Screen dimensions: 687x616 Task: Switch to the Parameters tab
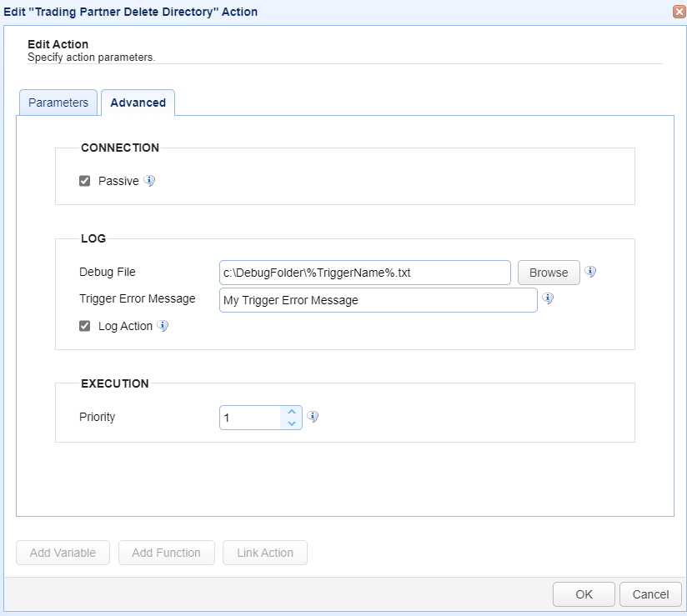[x=58, y=103]
